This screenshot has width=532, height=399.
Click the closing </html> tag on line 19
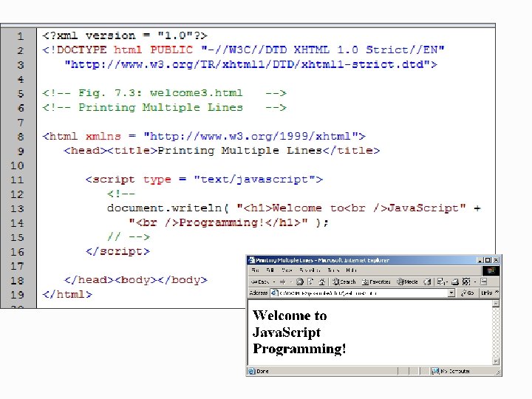[x=67, y=294]
